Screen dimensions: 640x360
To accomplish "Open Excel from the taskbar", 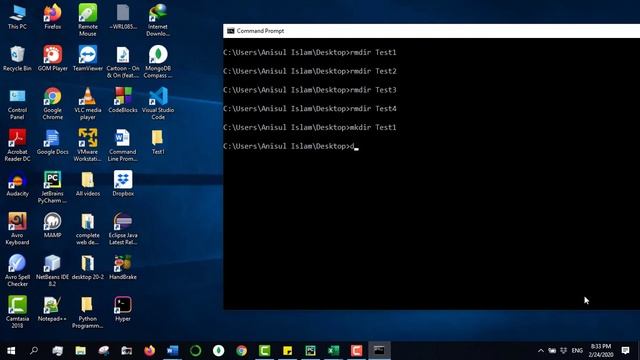I will [x=333, y=351].
